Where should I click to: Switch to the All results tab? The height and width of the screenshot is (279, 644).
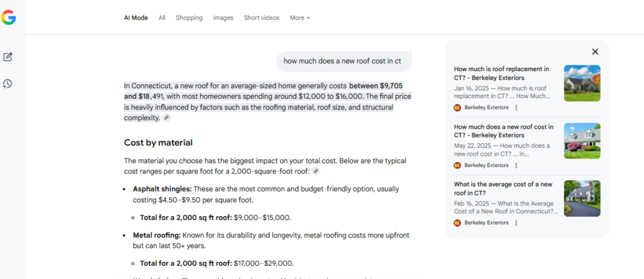click(162, 18)
